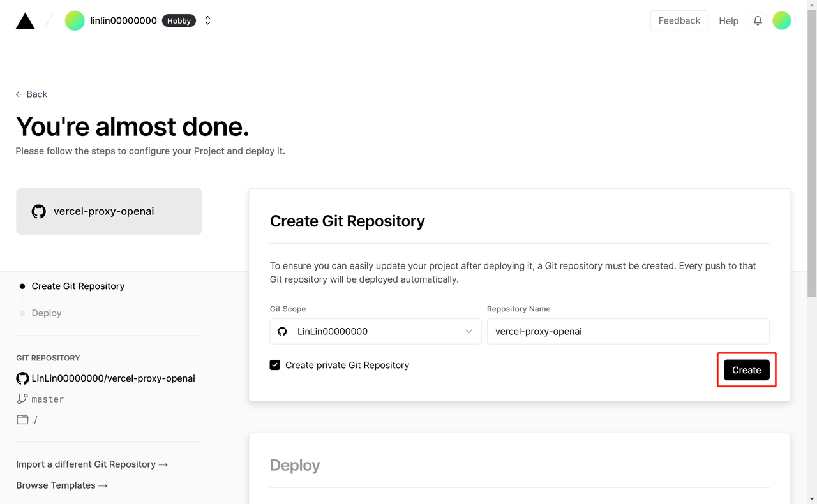Click the 'Deploy' panel heading
Viewport: 817px width, 504px height.
point(295,465)
